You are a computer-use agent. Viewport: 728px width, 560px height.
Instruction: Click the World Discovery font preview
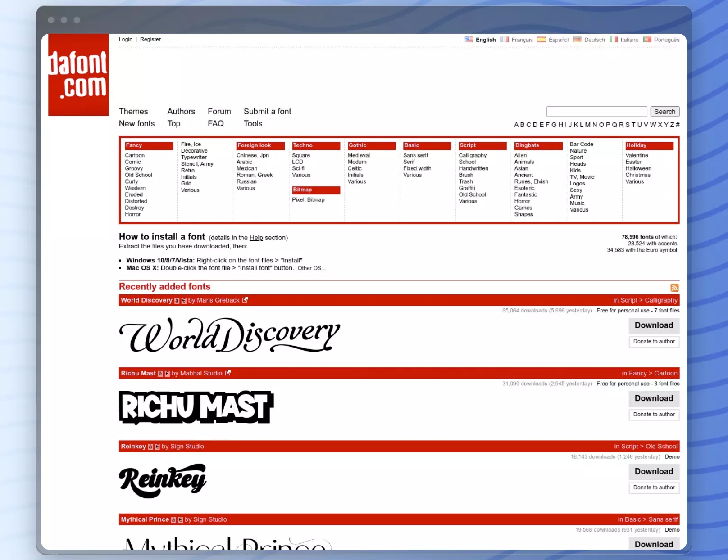coord(230,335)
